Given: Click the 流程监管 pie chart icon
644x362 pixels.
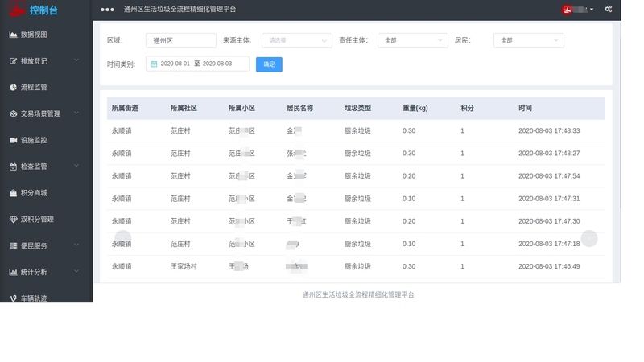Looking at the screenshot, I should coord(13,88).
